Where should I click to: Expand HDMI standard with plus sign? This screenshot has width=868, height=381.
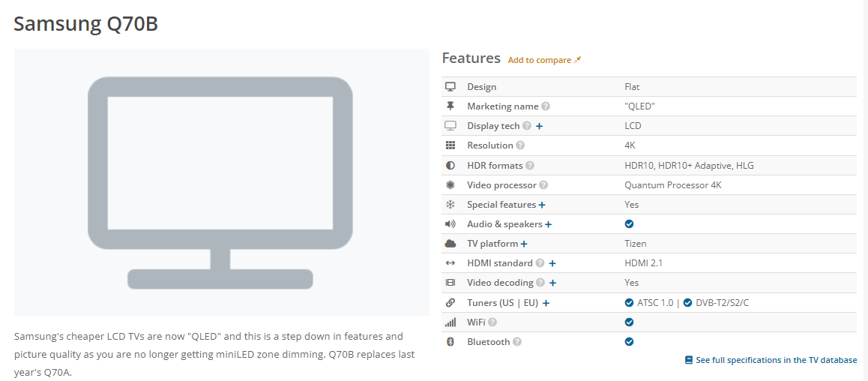click(x=552, y=263)
